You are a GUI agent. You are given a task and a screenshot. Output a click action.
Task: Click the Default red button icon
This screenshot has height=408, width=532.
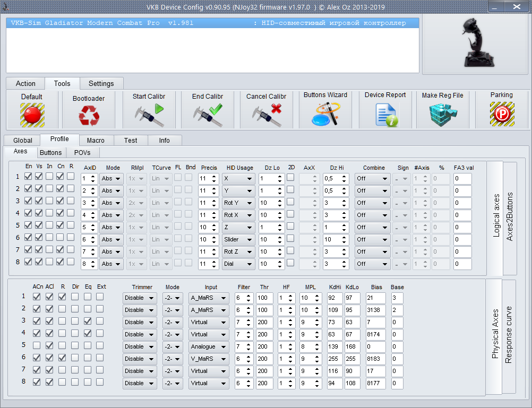click(x=32, y=115)
